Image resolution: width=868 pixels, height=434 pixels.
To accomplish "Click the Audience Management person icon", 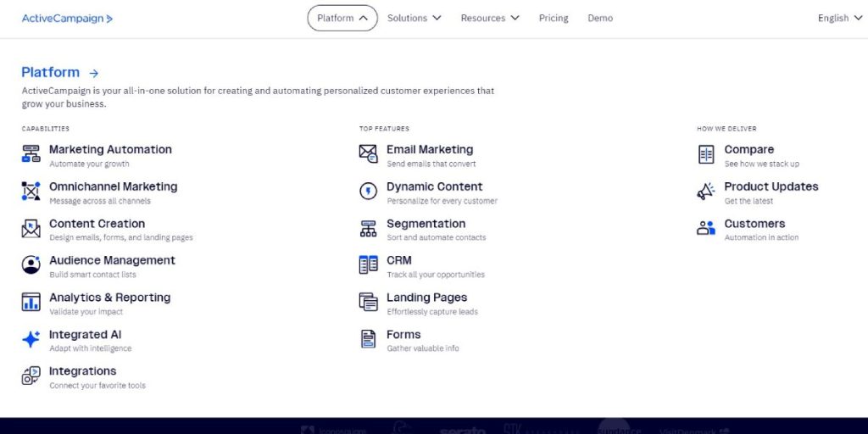I will click(x=31, y=264).
